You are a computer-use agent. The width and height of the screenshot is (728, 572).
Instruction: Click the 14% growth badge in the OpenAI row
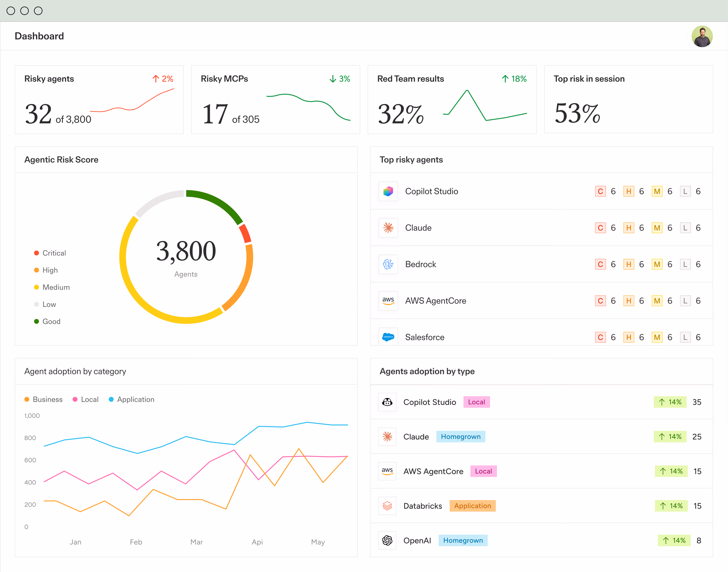point(674,540)
